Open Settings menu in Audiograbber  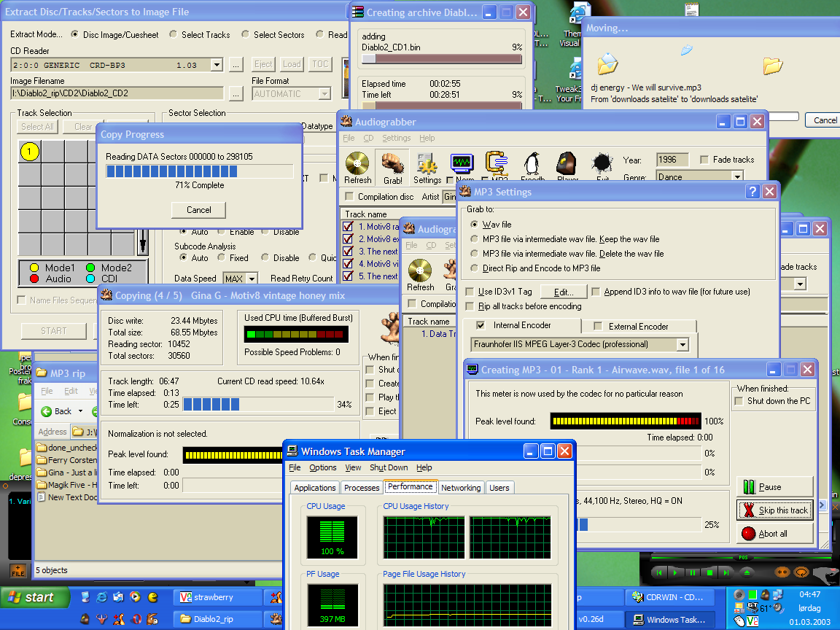coord(396,138)
